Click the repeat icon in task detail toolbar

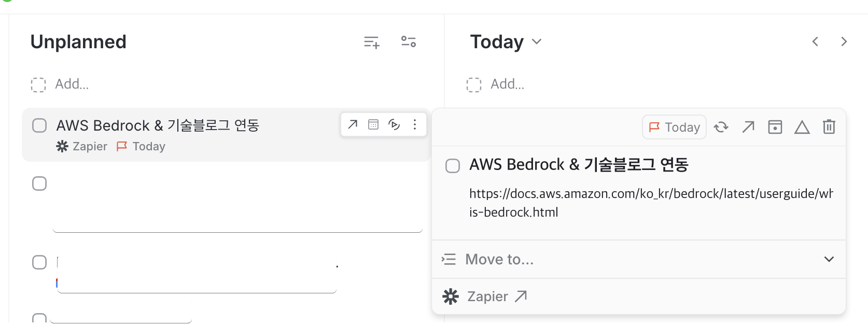coord(721,127)
